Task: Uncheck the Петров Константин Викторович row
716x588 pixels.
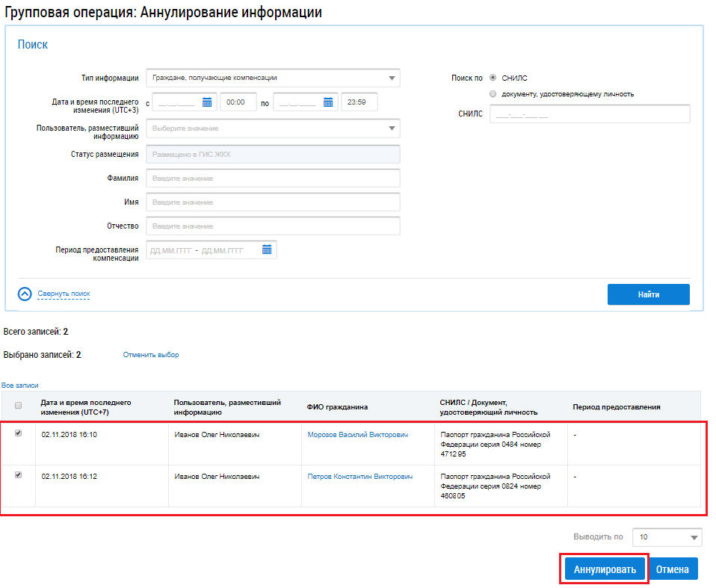Action: pyautogui.click(x=19, y=474)
